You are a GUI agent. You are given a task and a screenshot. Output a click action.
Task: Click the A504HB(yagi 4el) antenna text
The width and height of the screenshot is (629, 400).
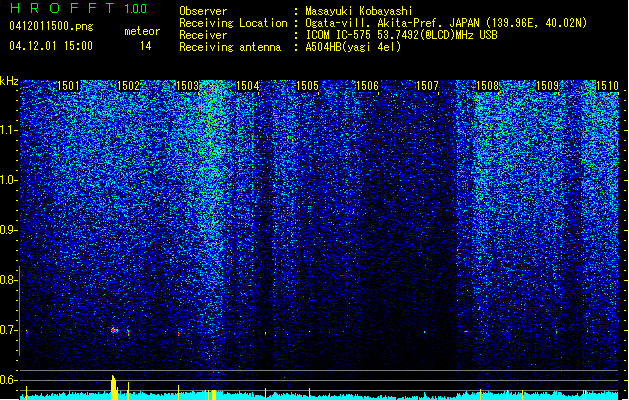tap(353, 47)
